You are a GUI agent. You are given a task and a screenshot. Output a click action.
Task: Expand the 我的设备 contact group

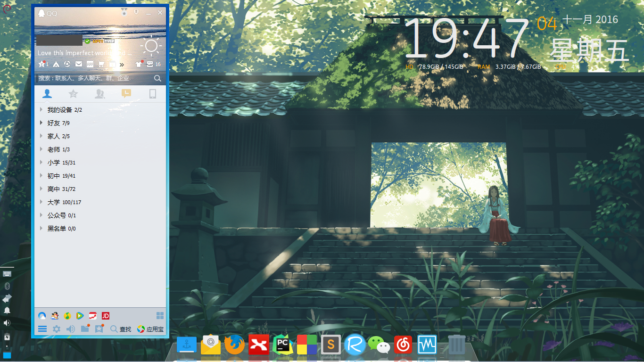(100, 110)
